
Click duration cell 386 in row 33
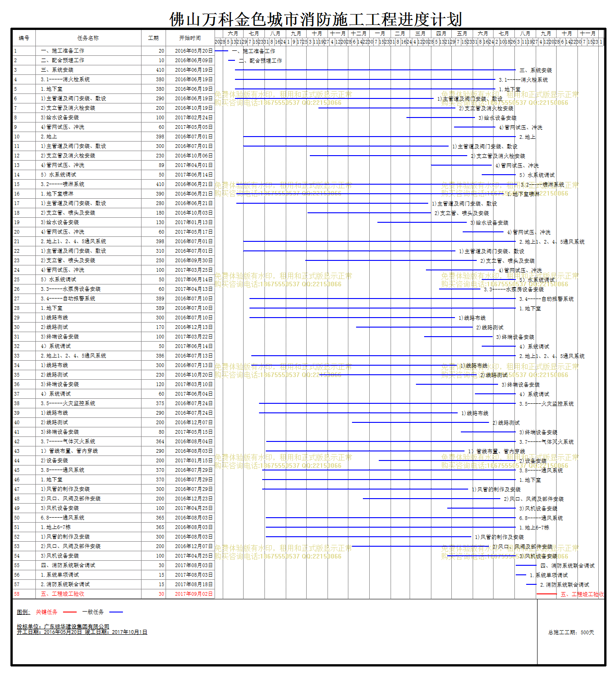[x=153, y=356]
